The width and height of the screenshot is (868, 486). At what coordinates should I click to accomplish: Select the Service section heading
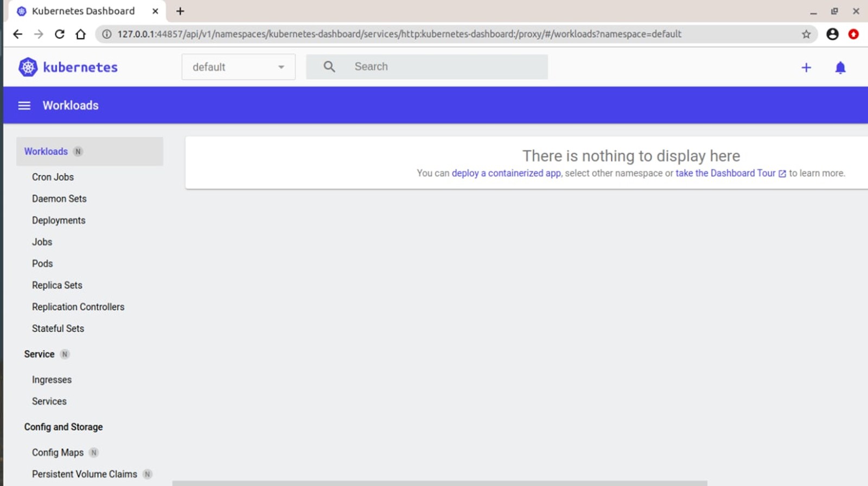[39, 354]
